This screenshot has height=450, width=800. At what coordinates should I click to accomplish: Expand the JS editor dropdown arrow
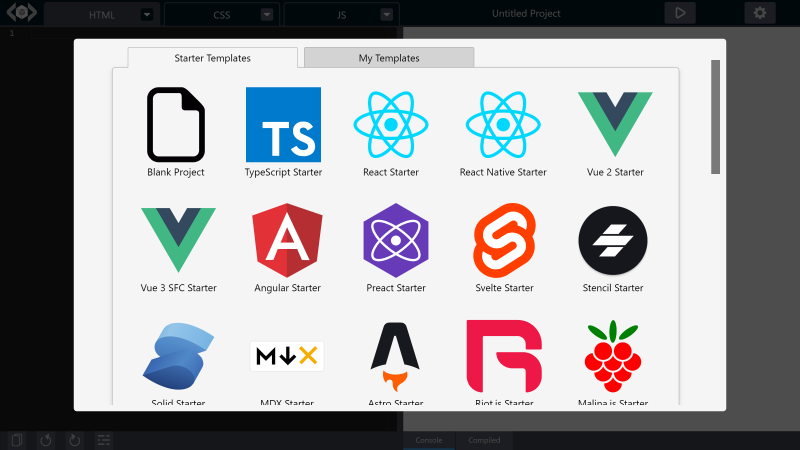point(386,15)
